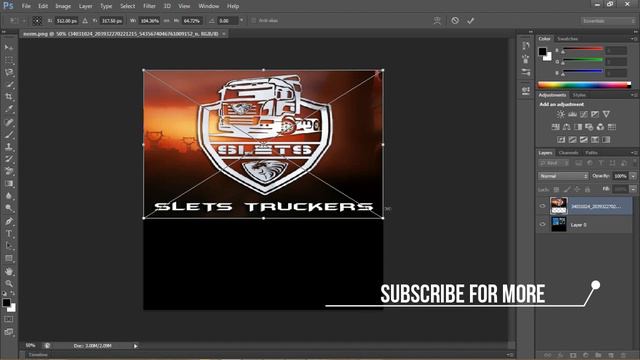This screenshot has width=640, height=360.
Task: Commit the transform with the checkmark
Action: [471, 20]
